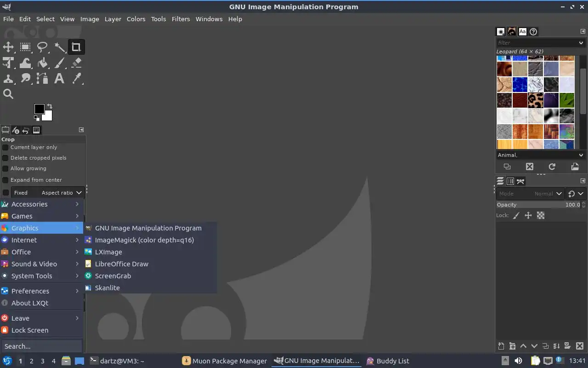Image resolution: width=588 pixels, height=368 pixels.
Task: Click the Duplicate pattern button
Action: click(507, 167)
